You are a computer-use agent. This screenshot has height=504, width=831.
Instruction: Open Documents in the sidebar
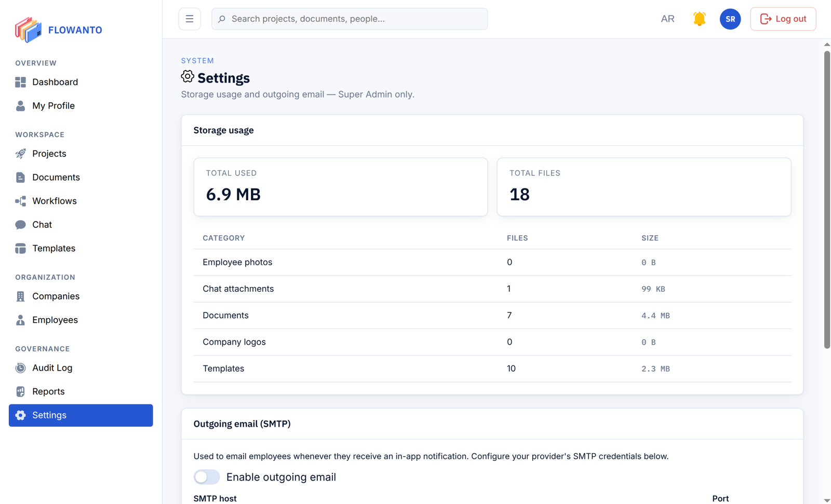[x=81, y=178]
